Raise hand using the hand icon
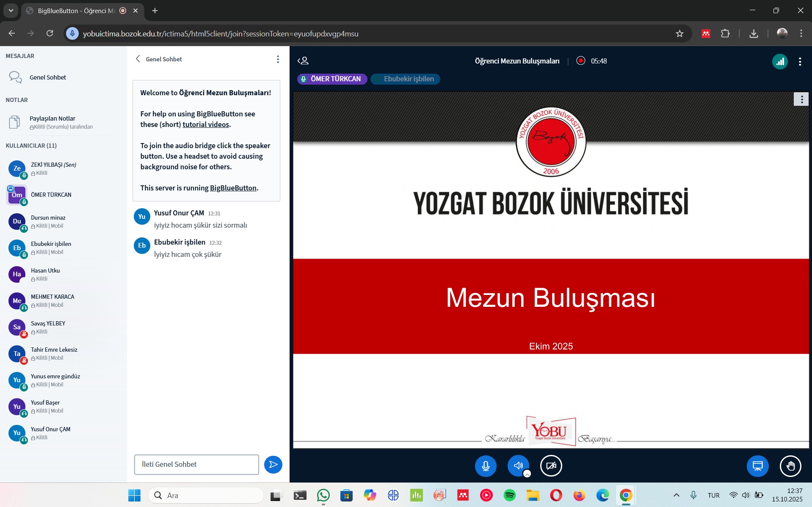 790,466
